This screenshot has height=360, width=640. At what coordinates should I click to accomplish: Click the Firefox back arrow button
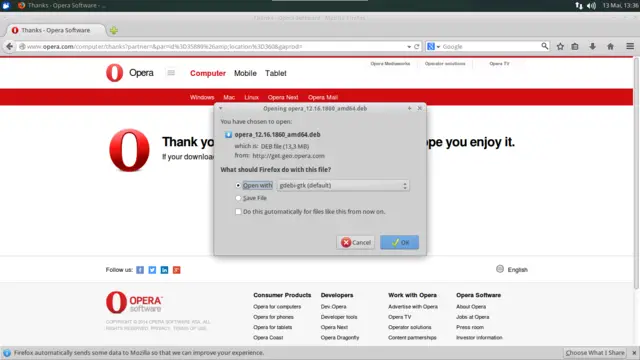coord(9,47)
